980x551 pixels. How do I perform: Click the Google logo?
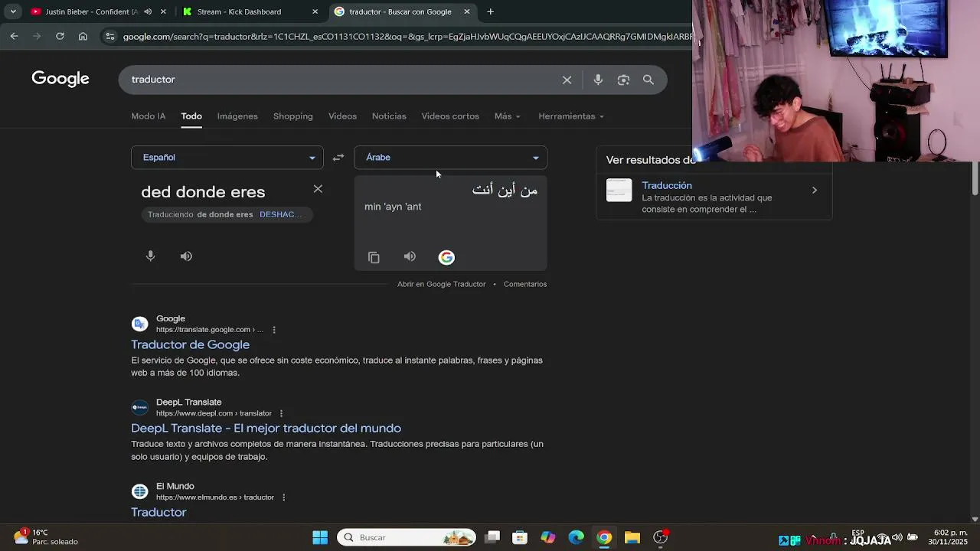click(60, 79)
